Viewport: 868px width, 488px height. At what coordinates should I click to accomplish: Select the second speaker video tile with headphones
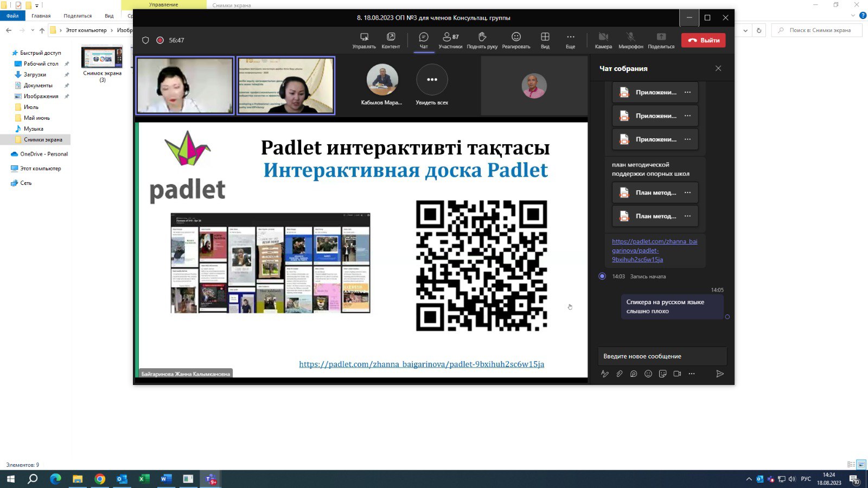point(286,86)
